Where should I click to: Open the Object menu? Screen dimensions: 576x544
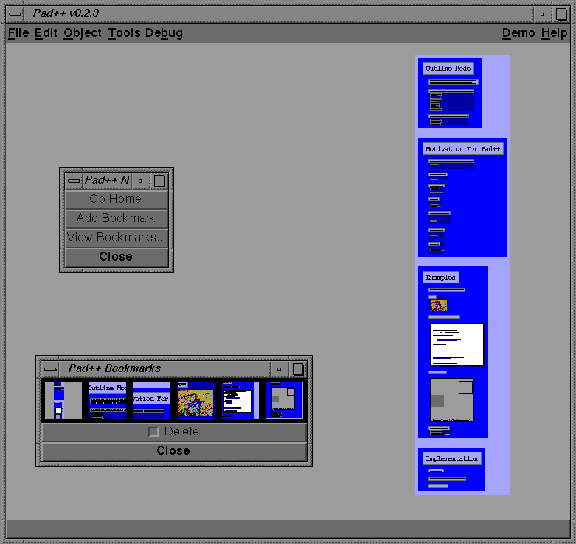tap(82, 33)
